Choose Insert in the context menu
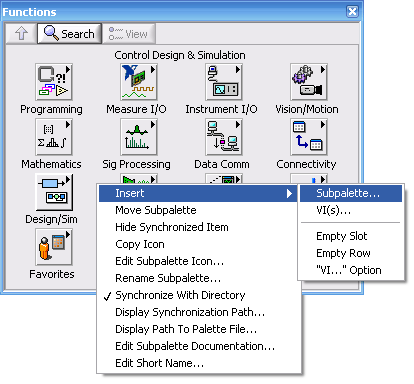 point(198,193)
